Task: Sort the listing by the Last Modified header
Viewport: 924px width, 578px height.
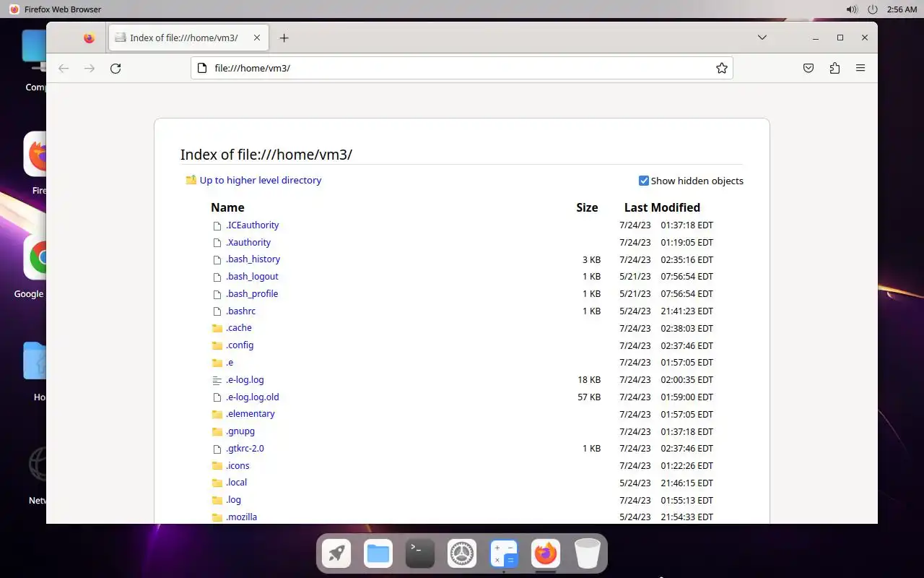Action: 662,207
